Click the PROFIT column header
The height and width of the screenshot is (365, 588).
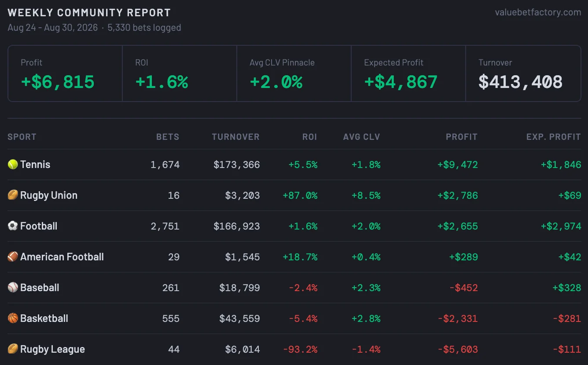462,137
